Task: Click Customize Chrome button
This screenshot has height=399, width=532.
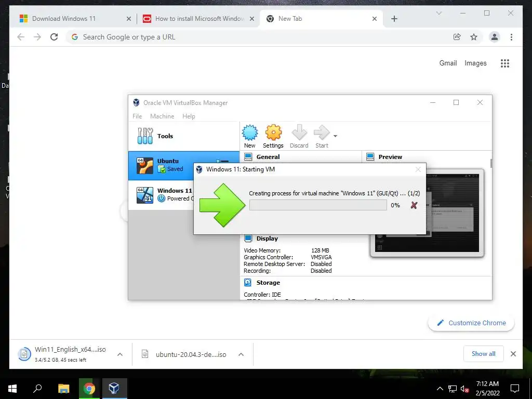Action: click(x=471, y=323)
